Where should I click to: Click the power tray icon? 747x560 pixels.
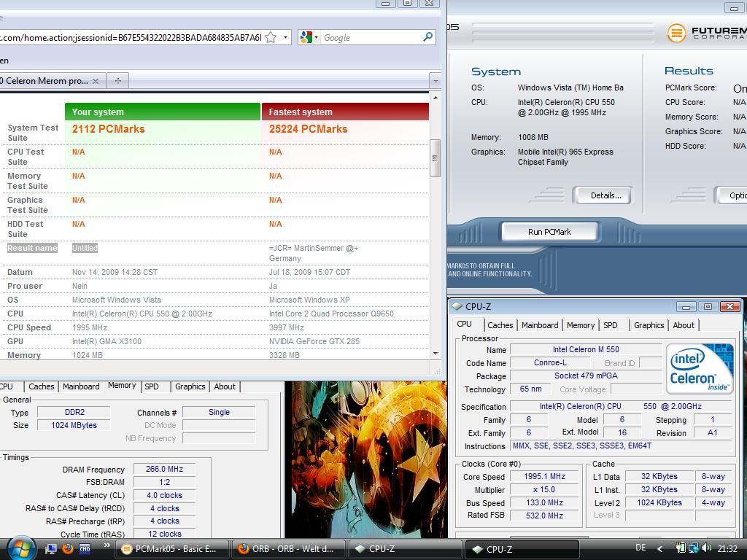click(681, 548)
